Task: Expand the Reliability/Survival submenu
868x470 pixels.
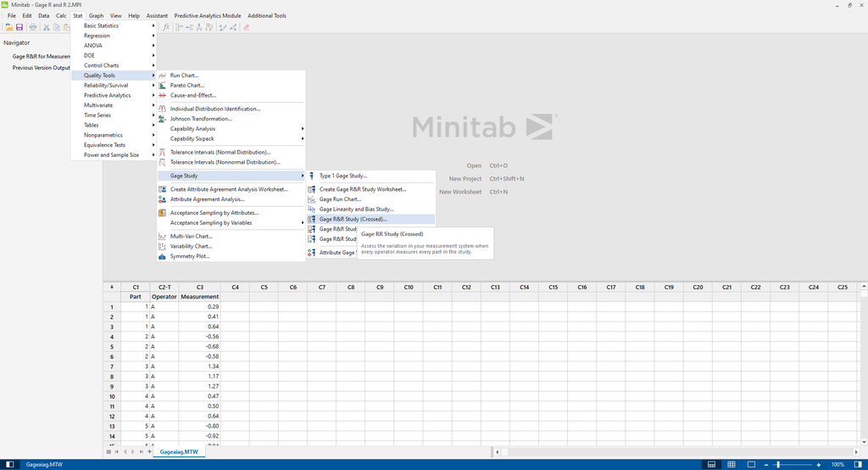Action: (114, 86)
